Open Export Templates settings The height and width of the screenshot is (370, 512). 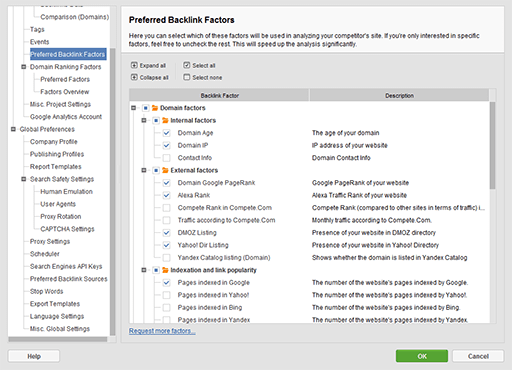55,304
